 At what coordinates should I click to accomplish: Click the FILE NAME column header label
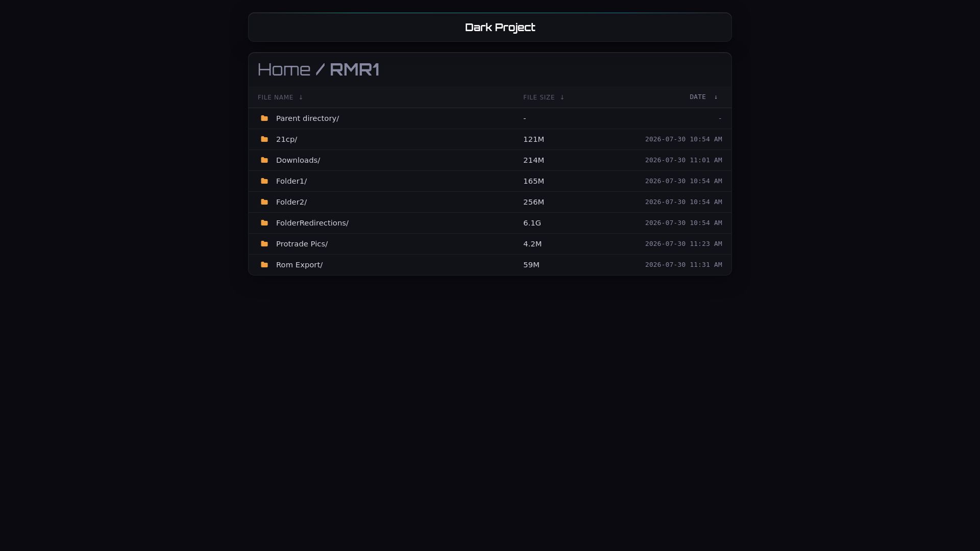[276, 97]
